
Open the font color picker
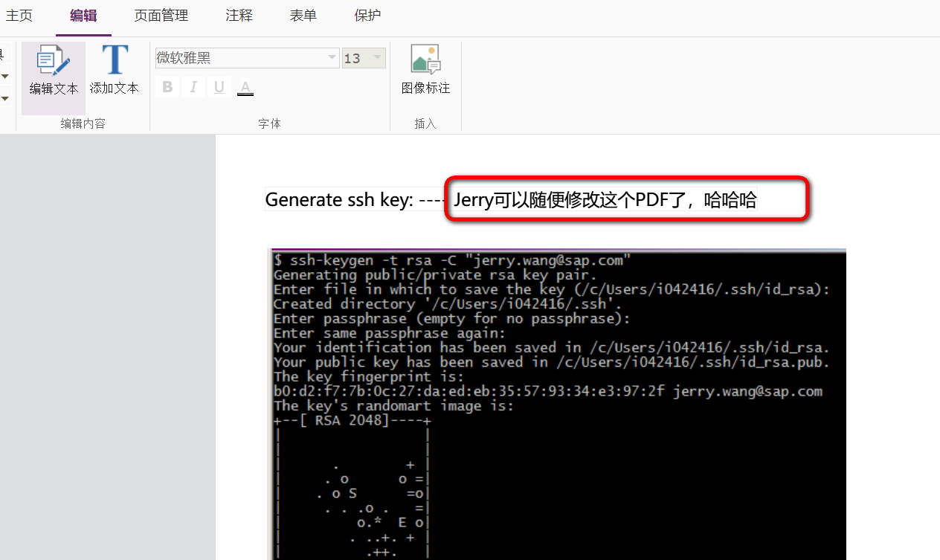coord(245,88)
